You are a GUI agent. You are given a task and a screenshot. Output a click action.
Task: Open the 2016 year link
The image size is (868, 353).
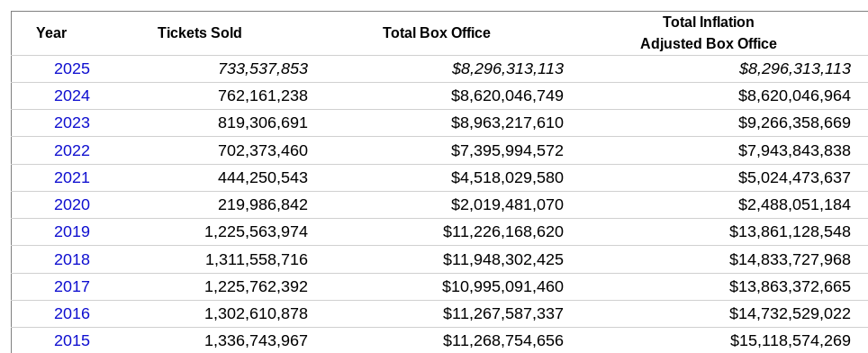tap(71, 313)
